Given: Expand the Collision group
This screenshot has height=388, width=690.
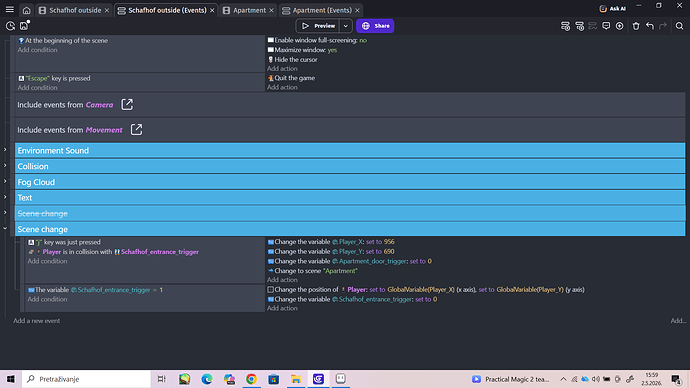Looking at the screenshot, I should [5, 166].
